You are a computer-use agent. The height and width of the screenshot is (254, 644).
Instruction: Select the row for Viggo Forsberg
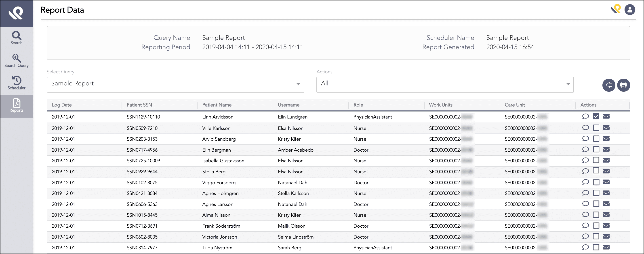[219, 182]
